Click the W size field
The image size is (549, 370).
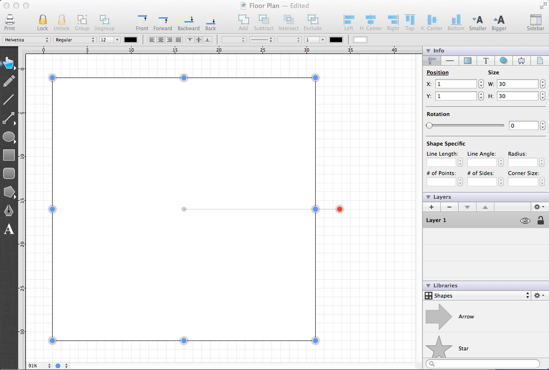[x=517, y=84]
